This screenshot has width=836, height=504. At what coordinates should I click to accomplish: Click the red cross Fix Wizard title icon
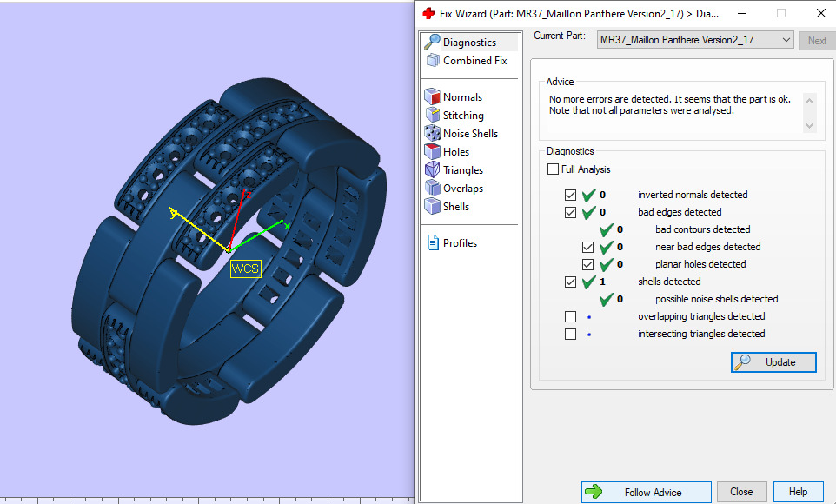click(x=428, y=13)
